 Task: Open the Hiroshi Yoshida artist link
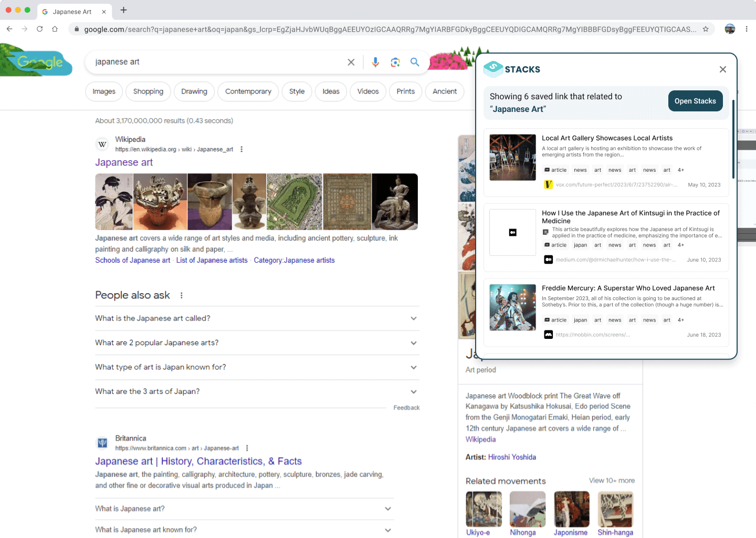[512, 457]
